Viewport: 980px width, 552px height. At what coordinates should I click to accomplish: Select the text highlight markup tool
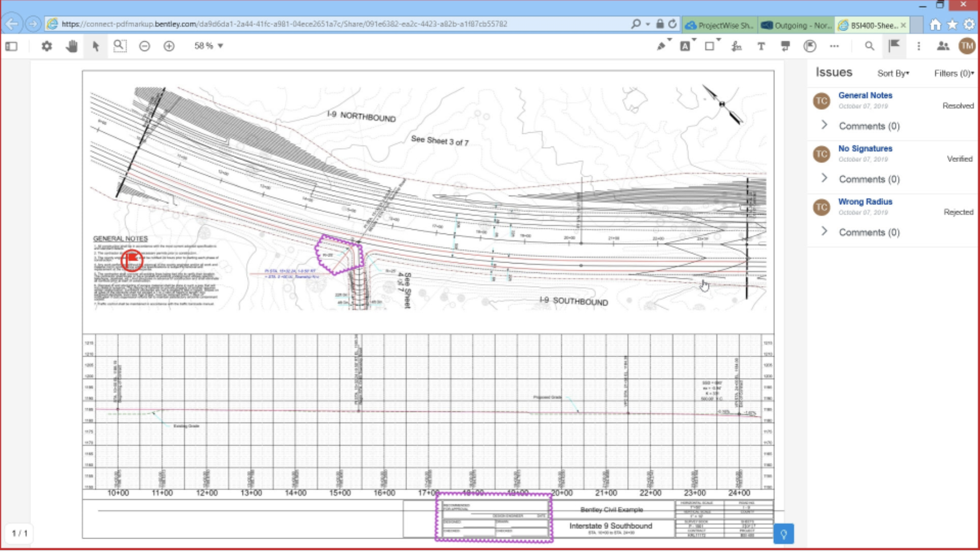click(686, 46)
